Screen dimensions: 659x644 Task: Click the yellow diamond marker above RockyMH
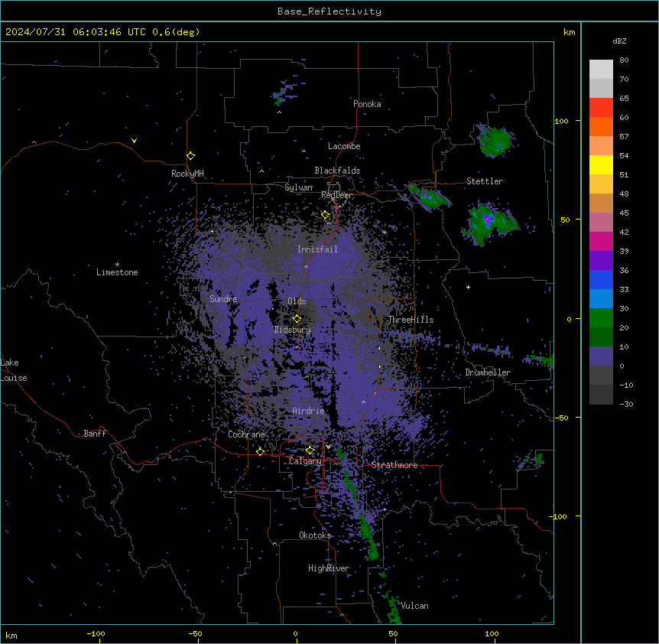(x=190, y=156)
